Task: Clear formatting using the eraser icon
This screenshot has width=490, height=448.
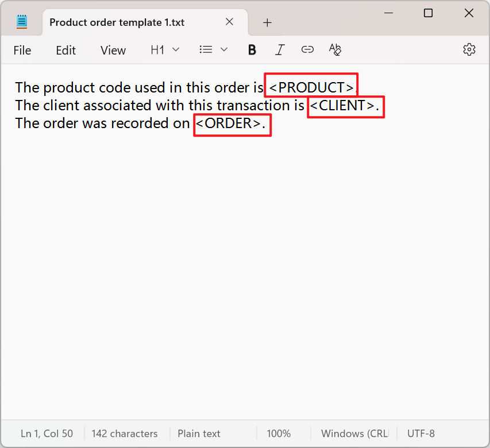Action: pyautogui.click(x=335, y=49)
